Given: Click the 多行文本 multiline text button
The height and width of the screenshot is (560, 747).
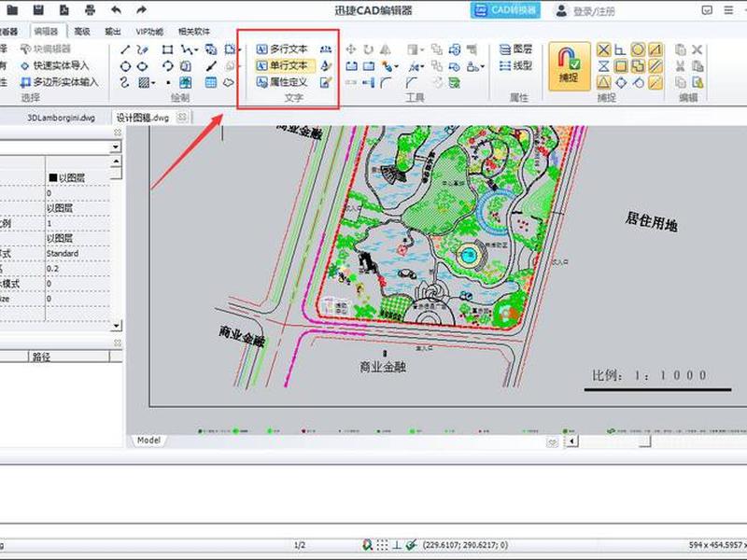Looking at the screenshot, I should click(283, 49).
